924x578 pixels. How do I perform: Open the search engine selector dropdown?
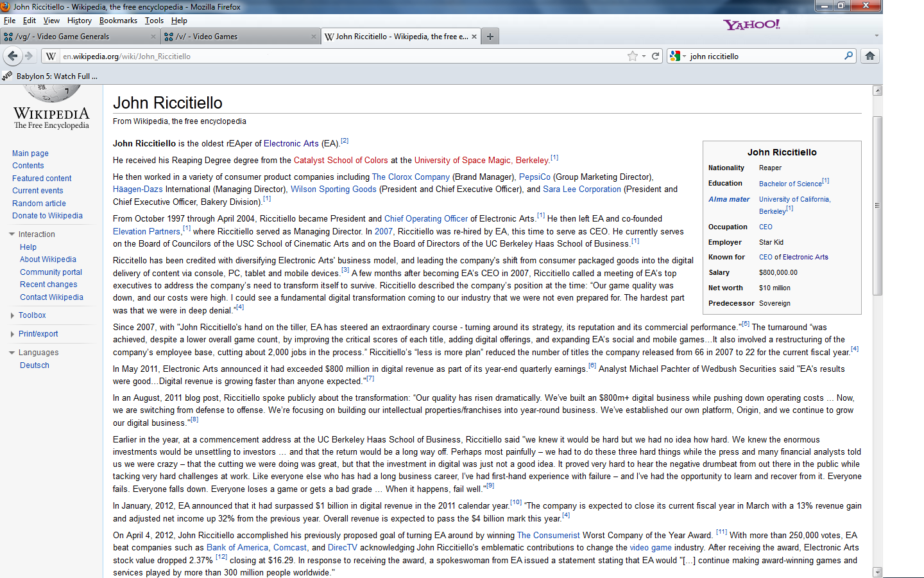pos(678,56)
